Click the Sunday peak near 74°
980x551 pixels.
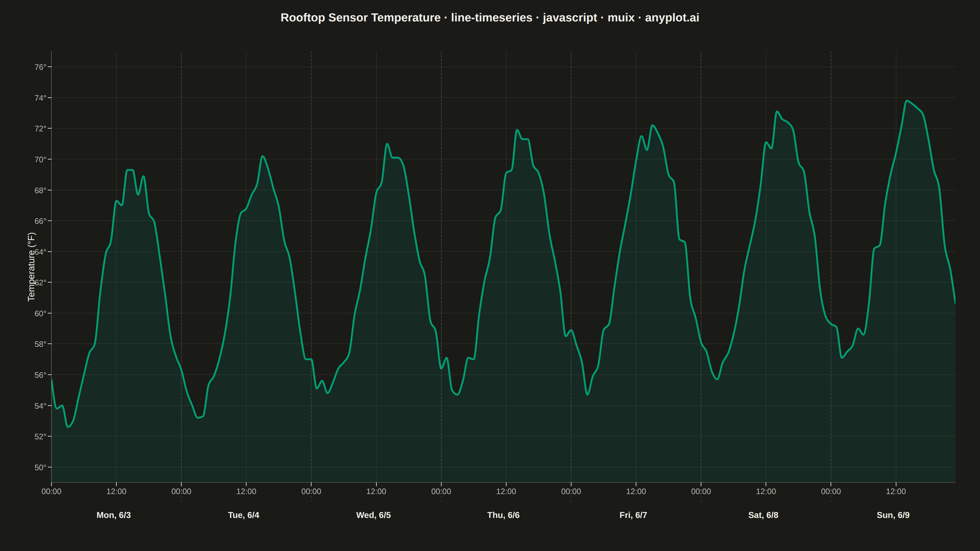907,101
